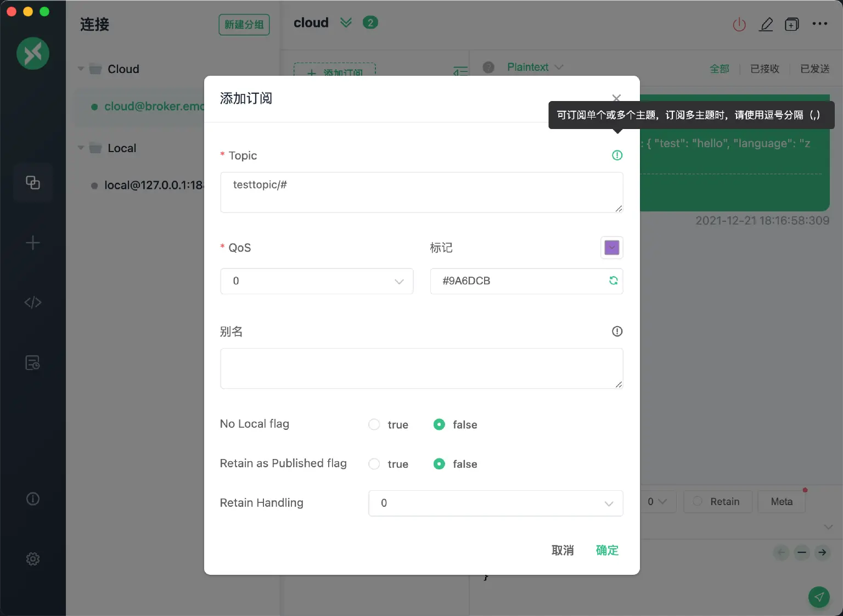Click the 新建分组 new group button
Image resolution: width=843 pixels, height=616 pixels.
click(x=244, y=25)
